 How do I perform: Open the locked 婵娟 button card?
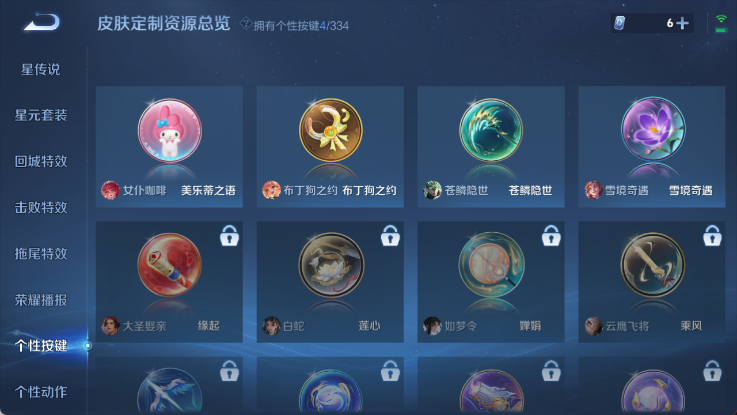491,282
